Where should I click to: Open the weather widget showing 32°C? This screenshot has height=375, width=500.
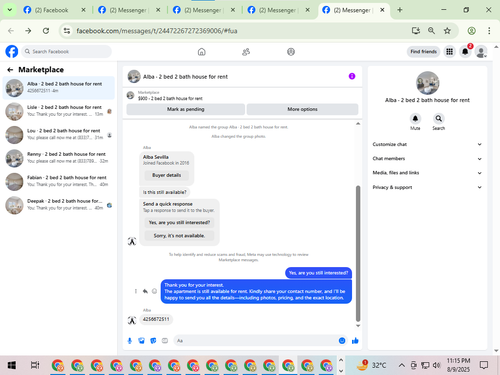pyautogui.click(x=371, y=365)
